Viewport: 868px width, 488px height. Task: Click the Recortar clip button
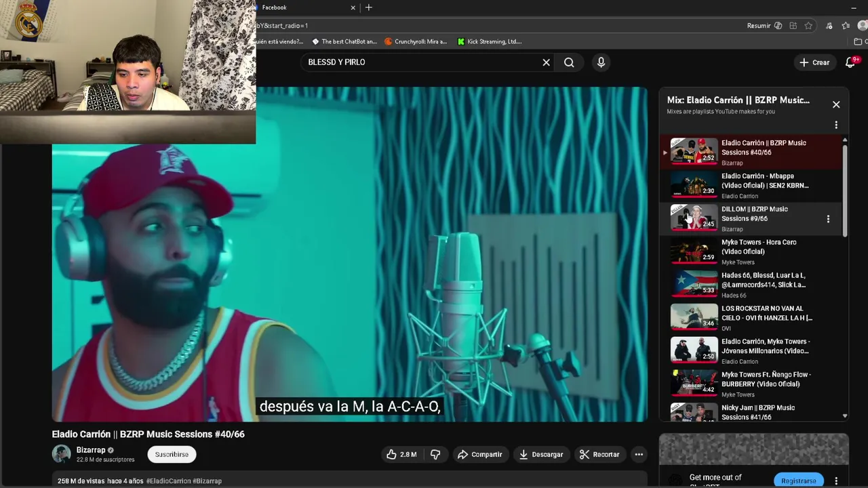pos(599,454)
